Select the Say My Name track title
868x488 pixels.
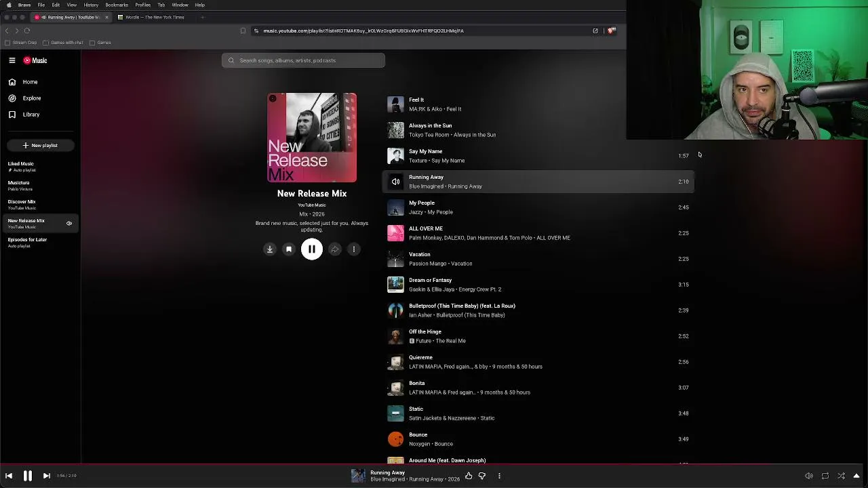click(x=425, y=151)
